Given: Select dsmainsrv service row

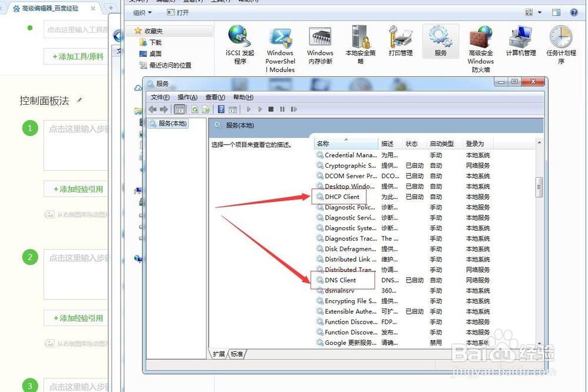Looking at the screenshot, I should [x=403, y=291].
